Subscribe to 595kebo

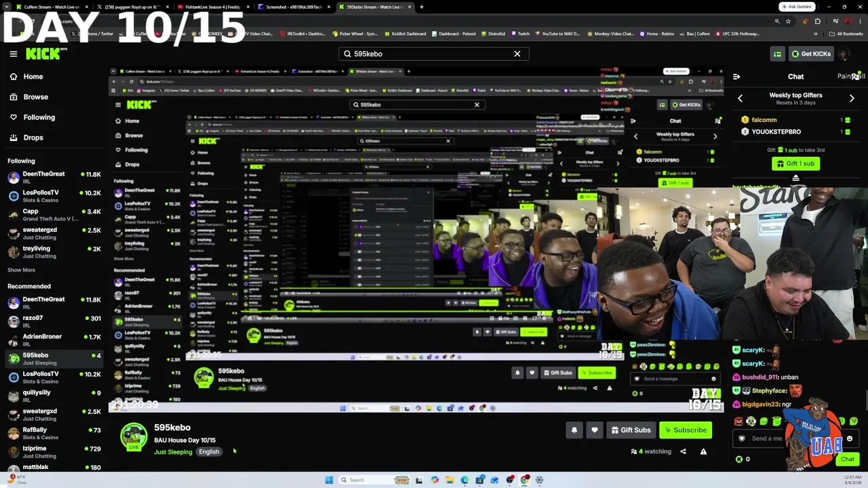[686, 430]
